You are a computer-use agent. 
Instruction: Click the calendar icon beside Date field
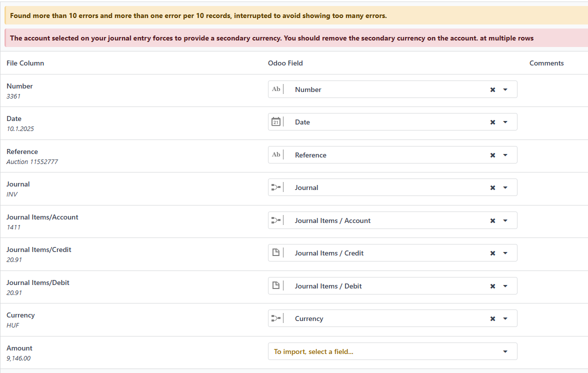pos(276,122)
